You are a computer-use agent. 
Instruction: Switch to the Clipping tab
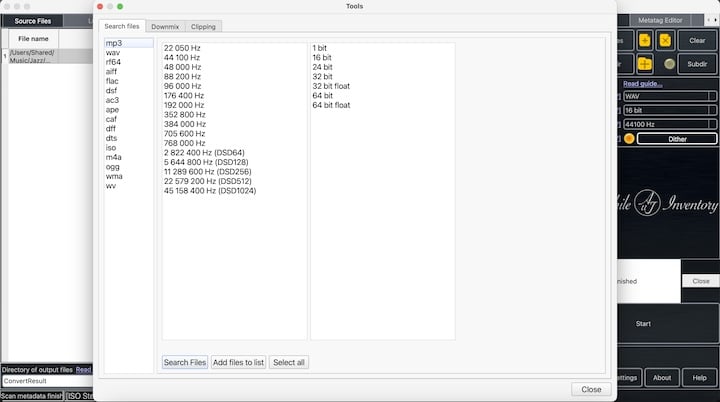point(203,27)
